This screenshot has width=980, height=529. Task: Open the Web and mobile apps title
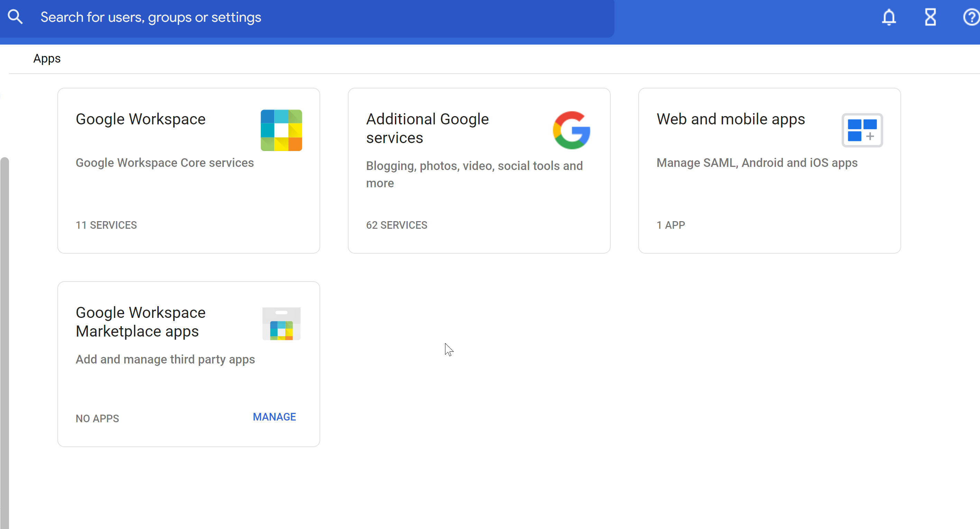pos(730,119)
